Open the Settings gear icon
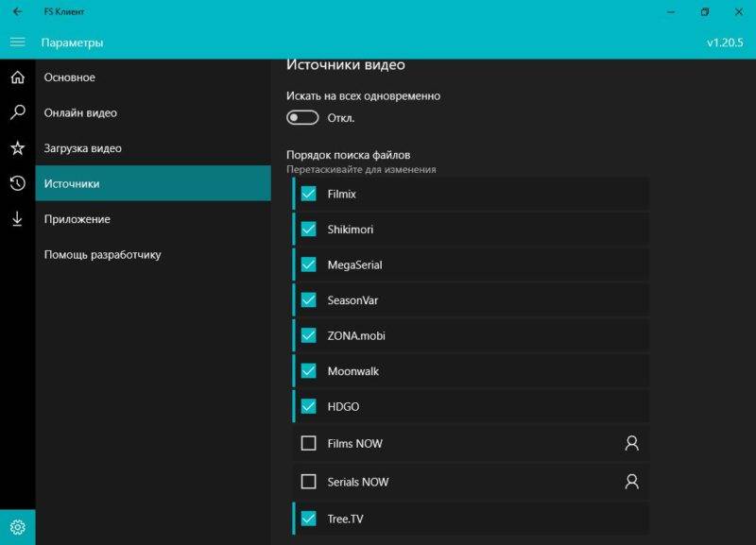Screen dimensions: 756x545 point(17,527)
